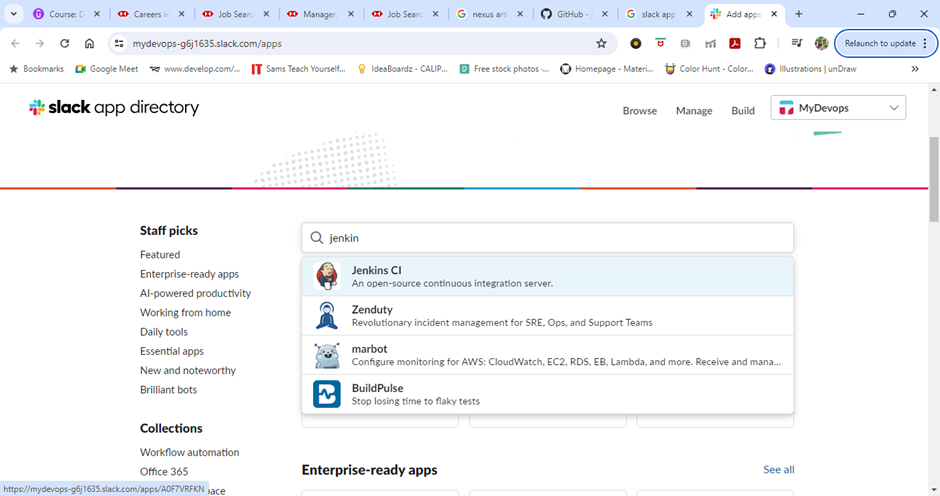
Task: Open Essential apps category
Action: [171, 351]
